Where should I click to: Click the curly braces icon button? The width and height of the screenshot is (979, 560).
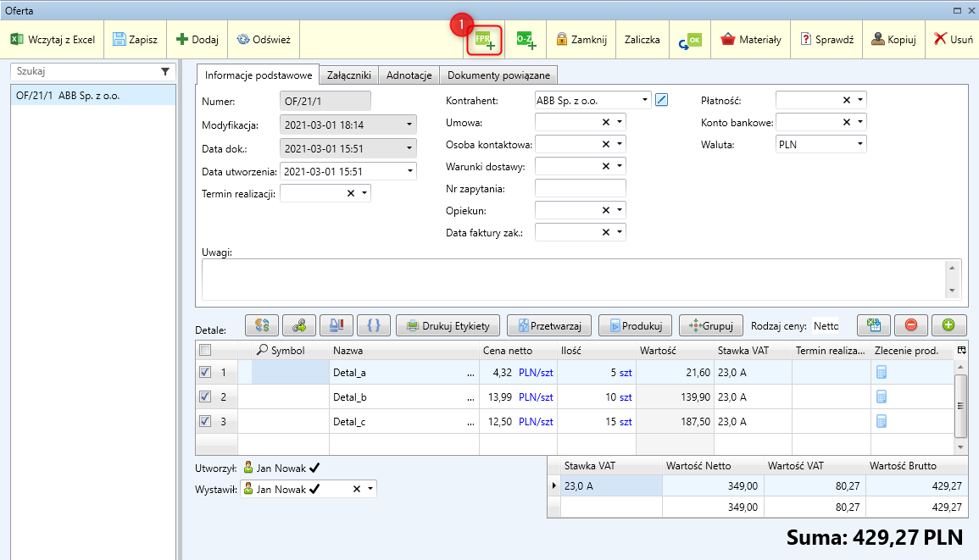pyautogui.click(x=374, y=324)
